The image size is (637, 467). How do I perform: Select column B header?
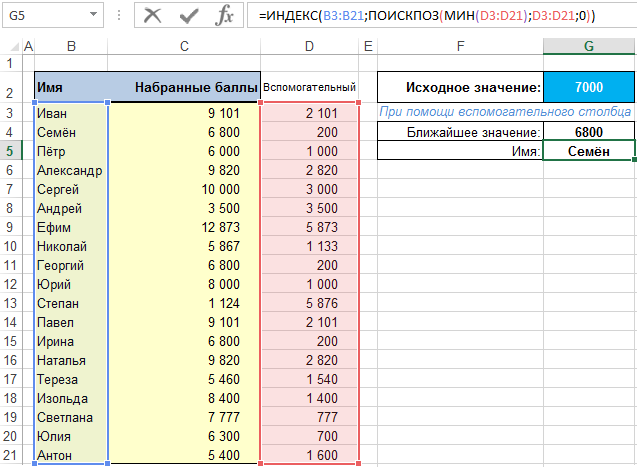pyautogui.click(x=71, y=46)
